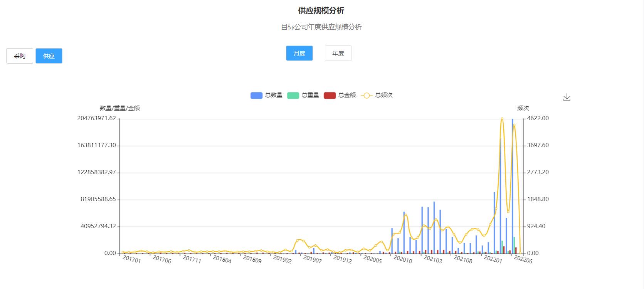
Task: Switch to the 年度 tab
Action: point(338,53)
